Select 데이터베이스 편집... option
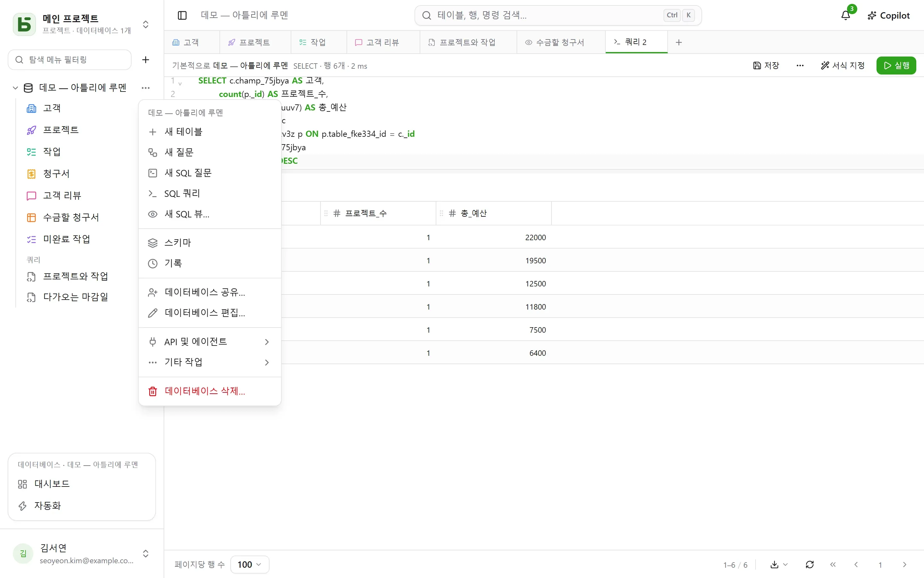Image resolution: width=924 pixels, height=578 pixels. (210, 313)
